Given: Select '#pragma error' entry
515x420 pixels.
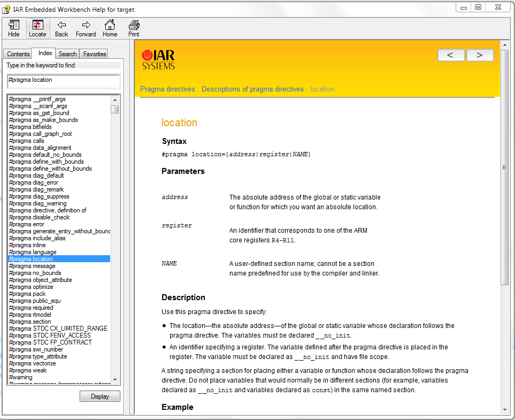Looking at the screenshot, I should pos(27,224).
